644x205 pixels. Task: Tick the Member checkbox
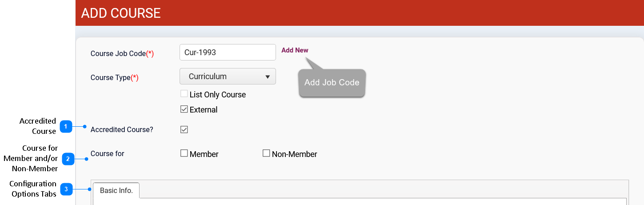(184, 153)
